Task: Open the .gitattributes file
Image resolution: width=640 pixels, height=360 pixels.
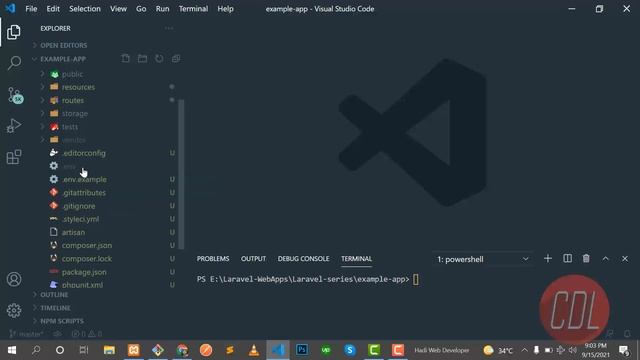Action: 84,193
